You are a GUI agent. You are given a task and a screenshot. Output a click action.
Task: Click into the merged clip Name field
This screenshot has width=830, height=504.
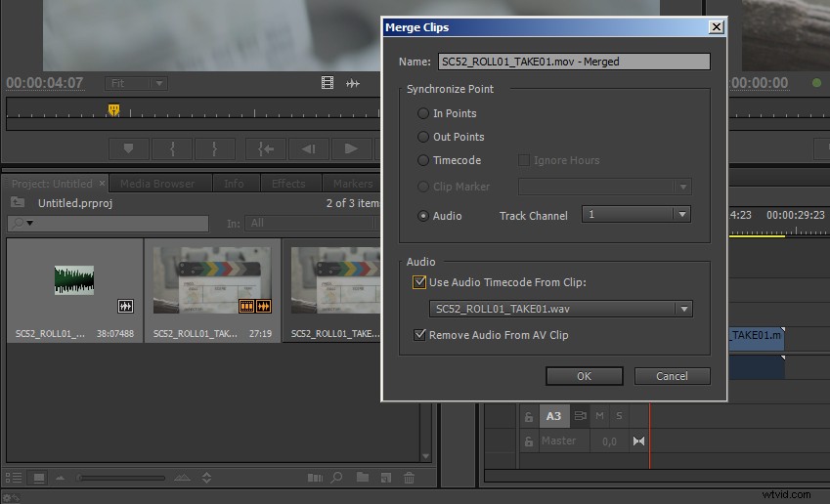(x=573, y=62)
